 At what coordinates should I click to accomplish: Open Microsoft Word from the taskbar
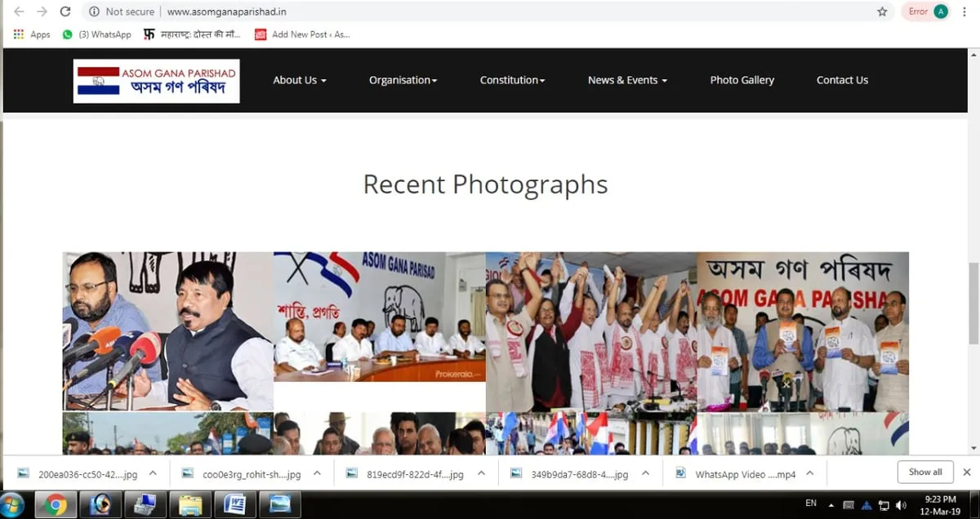coord(234,504)
